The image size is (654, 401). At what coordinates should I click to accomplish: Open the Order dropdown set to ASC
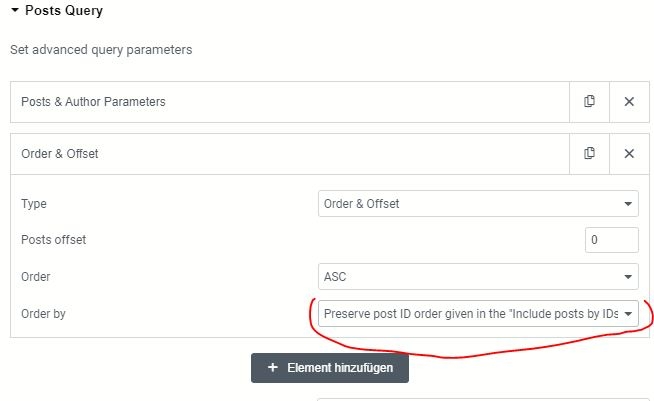click(478, 277)
